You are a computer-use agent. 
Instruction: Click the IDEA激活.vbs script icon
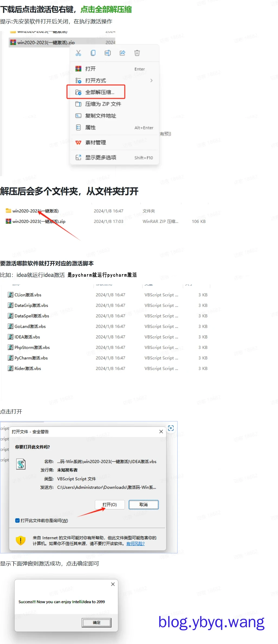coord(10,337)
